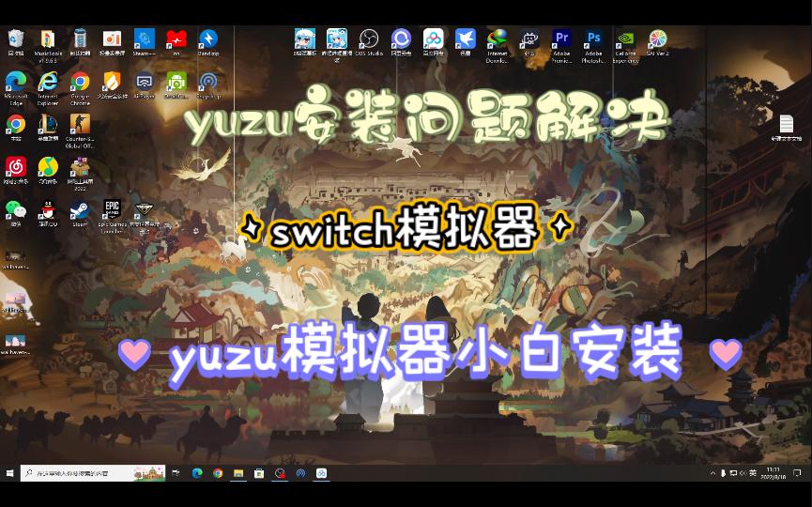Launch WeChat from the desktop
The width and height of the screenshot is (812, 507).
(16, 209)
